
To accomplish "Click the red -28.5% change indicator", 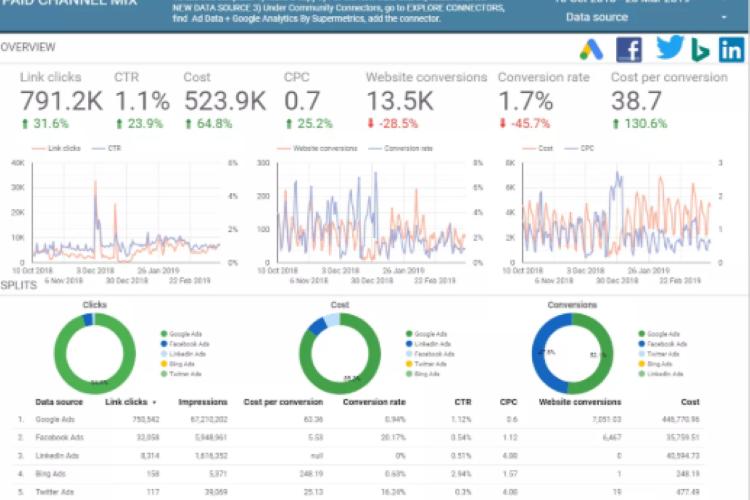I will click(392, 123).
